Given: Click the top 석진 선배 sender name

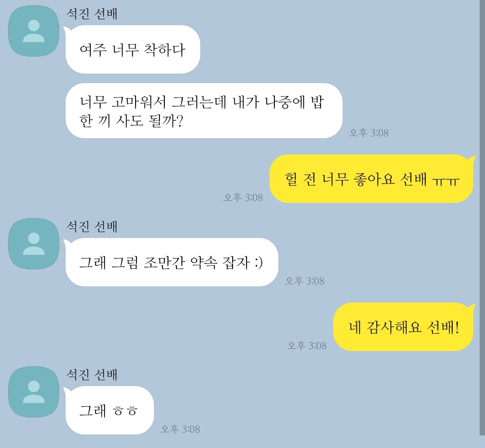Looking at the screenshot, I should (x=92, y=14).
